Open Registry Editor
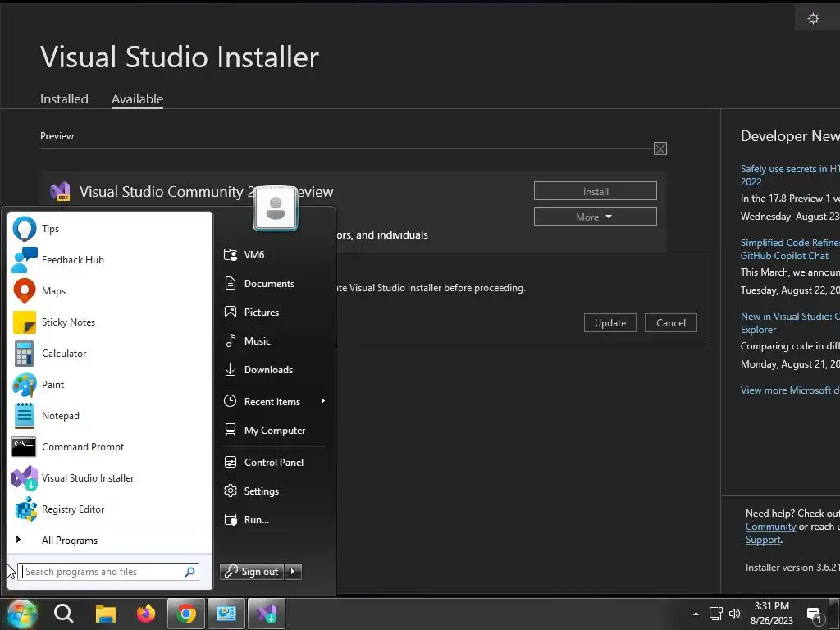The height and width of the screenshot is (630, 840). pos(110,509)
